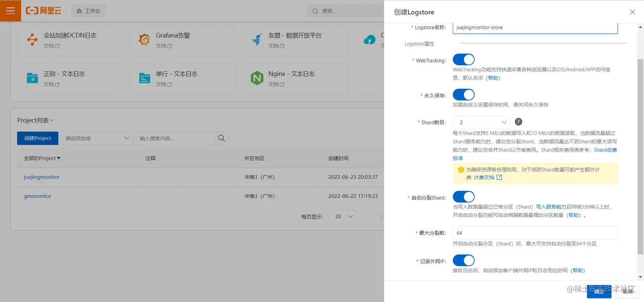Open the 计费文档 link
Image resolution: width=644 pixels, height=302 pixels.
tap(484, 177)
